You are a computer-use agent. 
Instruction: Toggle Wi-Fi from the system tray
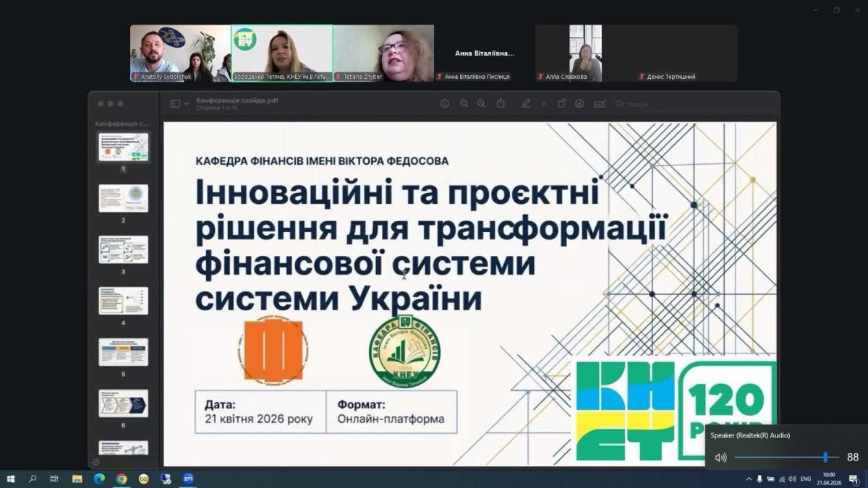[x=783, y=479]
